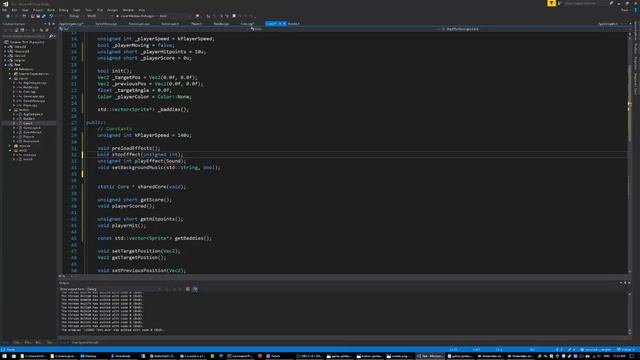Click the line 'void stopEffect(unsigned int);'

tap(140, 155)
